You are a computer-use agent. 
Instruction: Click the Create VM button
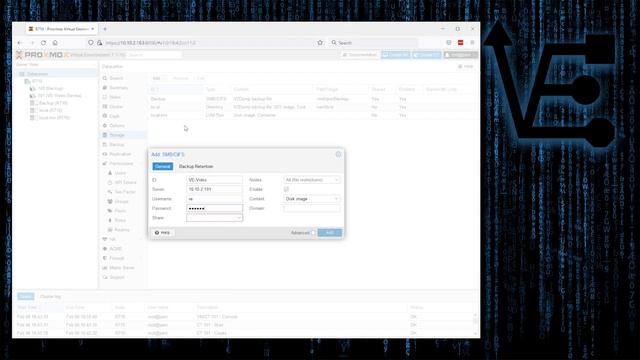[396, 55]
